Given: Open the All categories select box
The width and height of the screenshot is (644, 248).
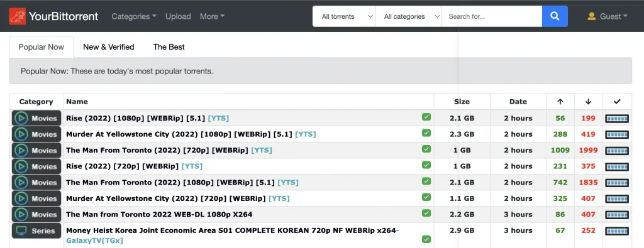Looking at the screenshot, I should pos(409,16).
